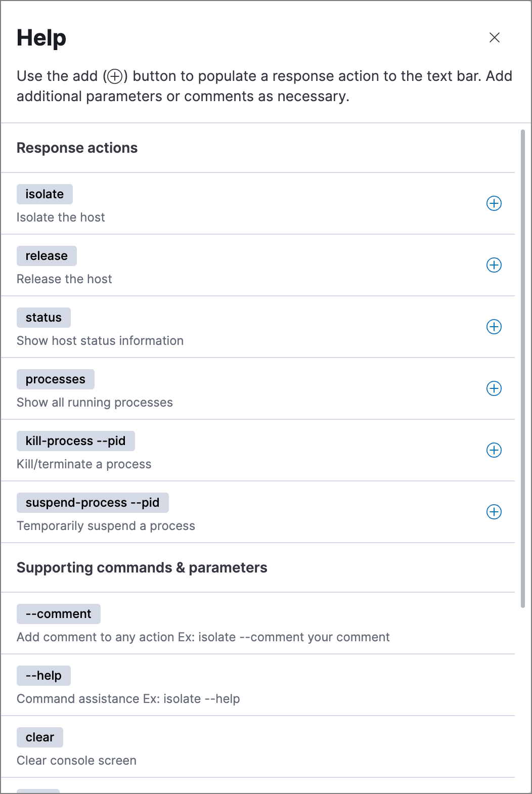Select the processes command badge
Screen dimensions: 532x794
point(56,379)
